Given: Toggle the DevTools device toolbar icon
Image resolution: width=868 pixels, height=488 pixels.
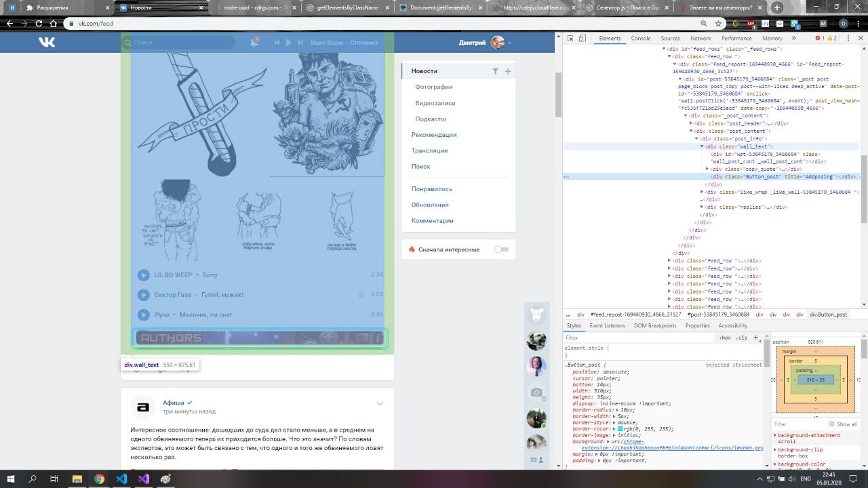Looking at the screenshot, I should click(583, 39).
